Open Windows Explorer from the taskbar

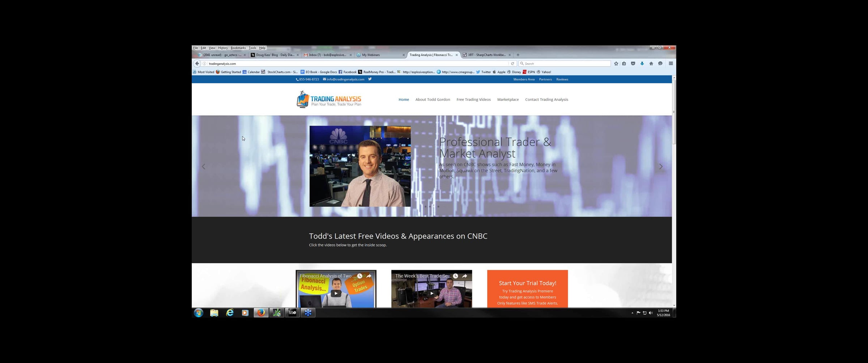214,313
